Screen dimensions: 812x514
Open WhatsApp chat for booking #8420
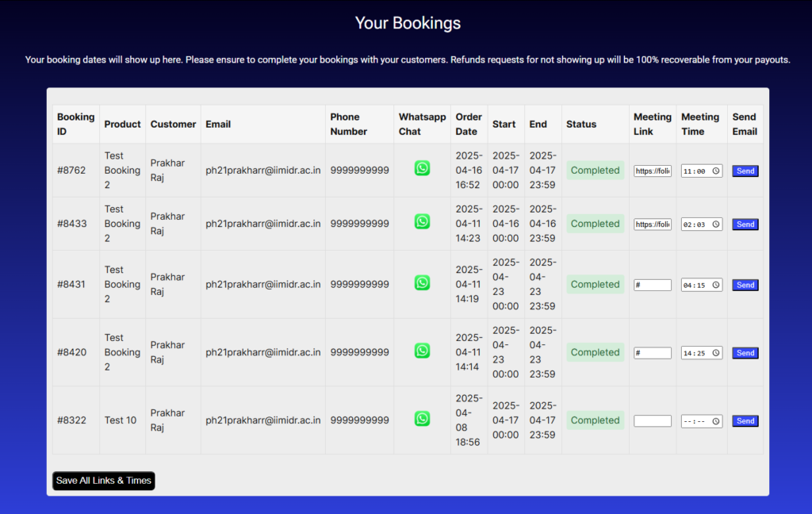pyautogui.click(x=422, y=351)
